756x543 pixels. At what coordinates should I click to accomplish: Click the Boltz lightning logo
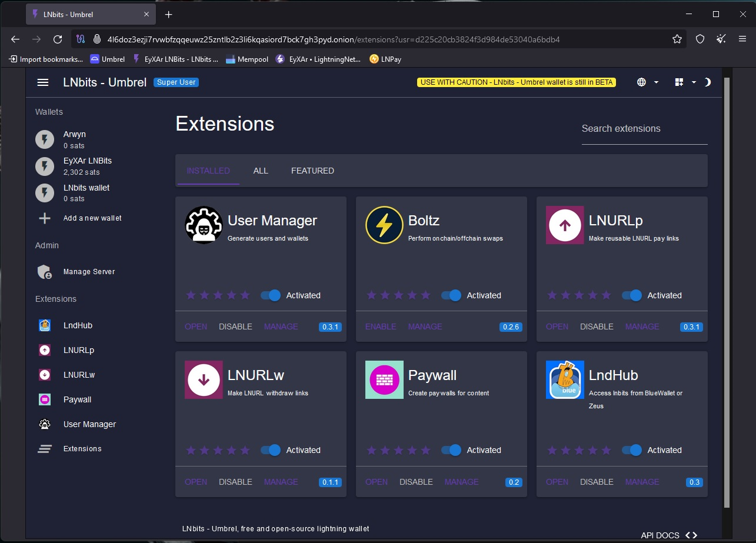[x=384, y=225]
